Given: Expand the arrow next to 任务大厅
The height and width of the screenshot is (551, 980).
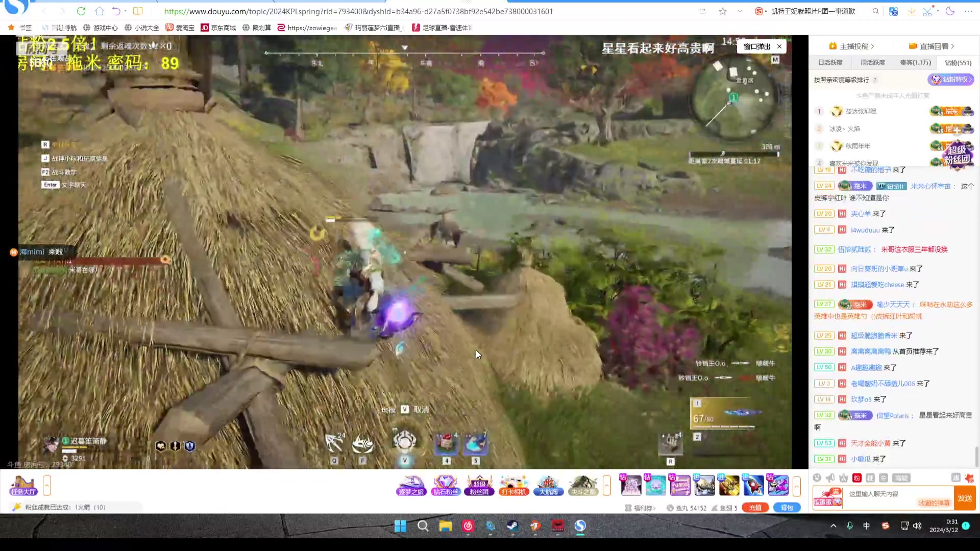Looking at the screenshot, I should coord(47,485).
